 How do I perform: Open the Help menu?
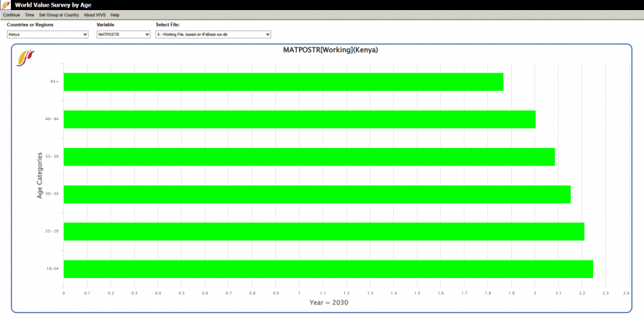[x=115, y=15]
